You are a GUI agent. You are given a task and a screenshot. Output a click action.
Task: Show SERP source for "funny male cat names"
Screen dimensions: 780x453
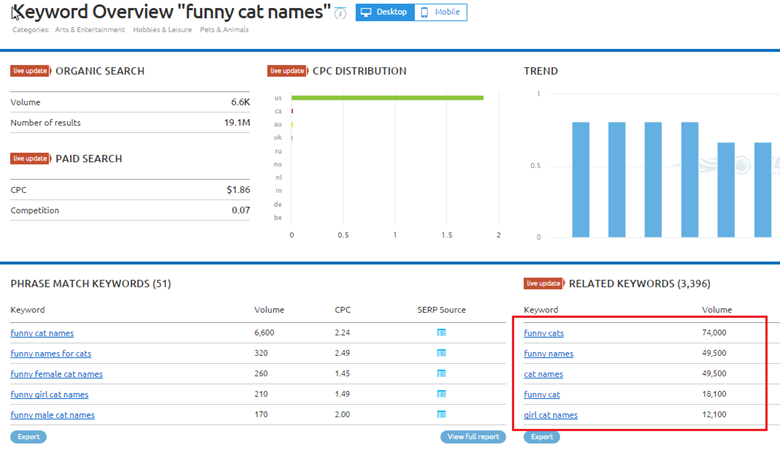click(x=441, y=415)
